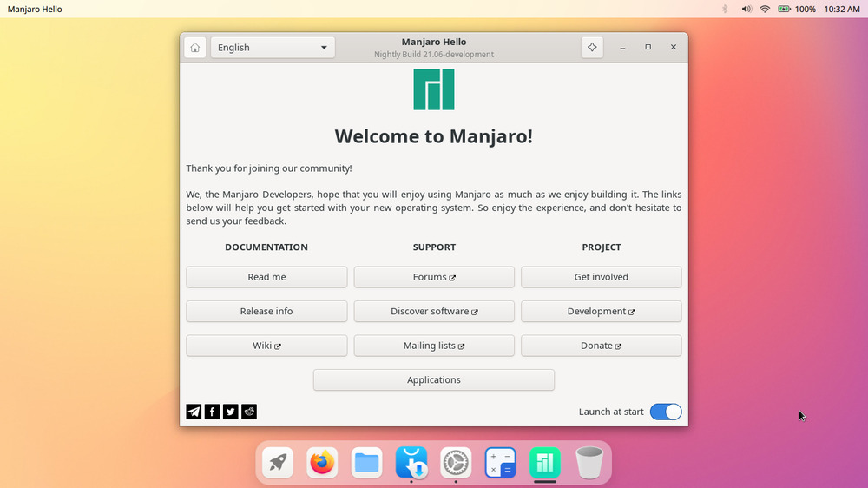Open the Read me documentation
The width and height of the screenshot is (868, 488).
pos(266,277)
